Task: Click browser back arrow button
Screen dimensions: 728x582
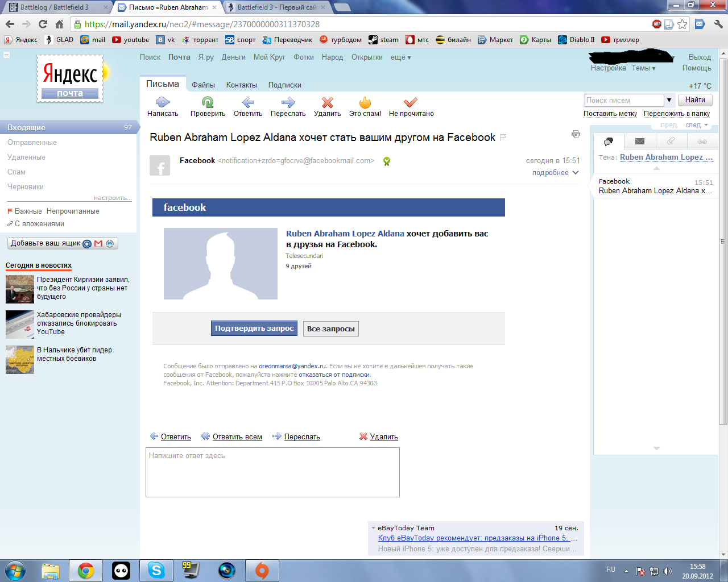Action: tap(10, 24)
